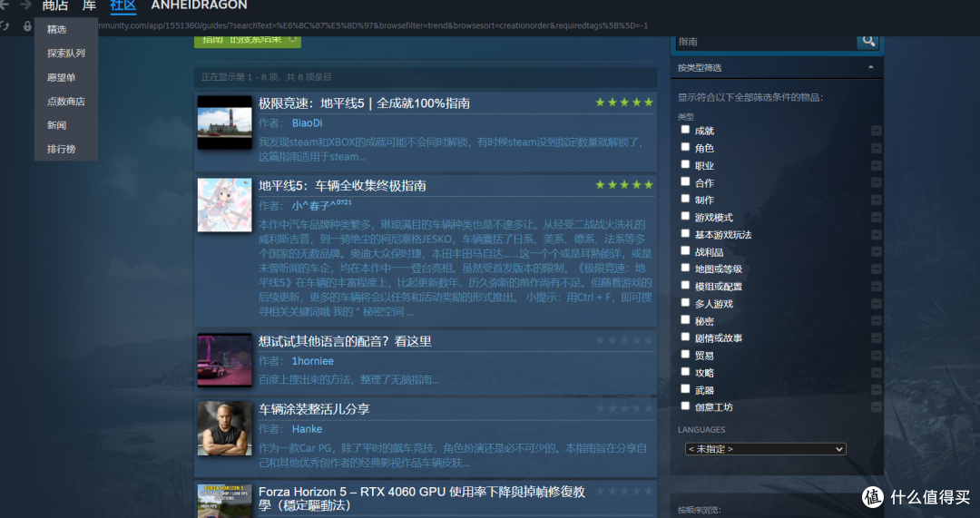The height and width of the screenshot is (518, 980).
Task: Open the 商店 top menu
Action: point(55,5)
